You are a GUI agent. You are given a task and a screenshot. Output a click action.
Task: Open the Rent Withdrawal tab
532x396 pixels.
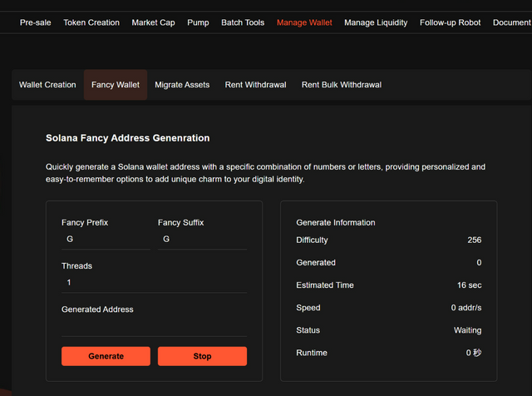pos(255,85)
